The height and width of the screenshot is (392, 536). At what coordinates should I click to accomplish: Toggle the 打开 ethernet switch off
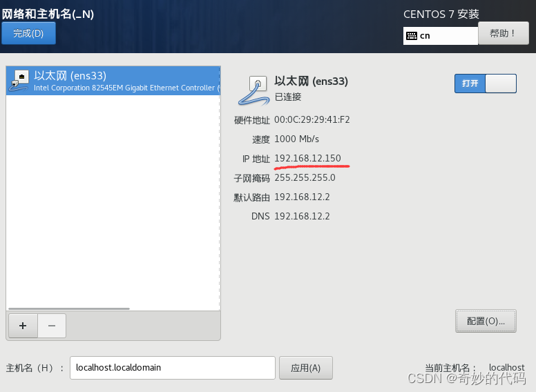click(486, 84)
